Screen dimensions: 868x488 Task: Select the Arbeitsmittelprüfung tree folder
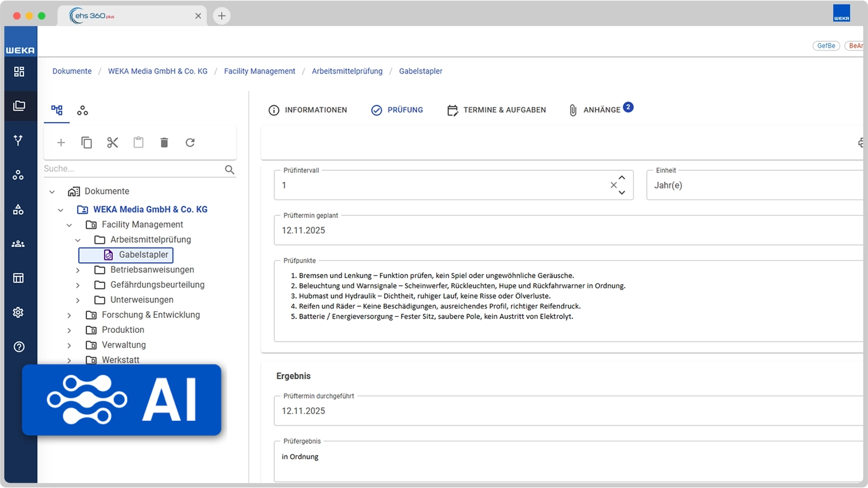pos(151,240)
